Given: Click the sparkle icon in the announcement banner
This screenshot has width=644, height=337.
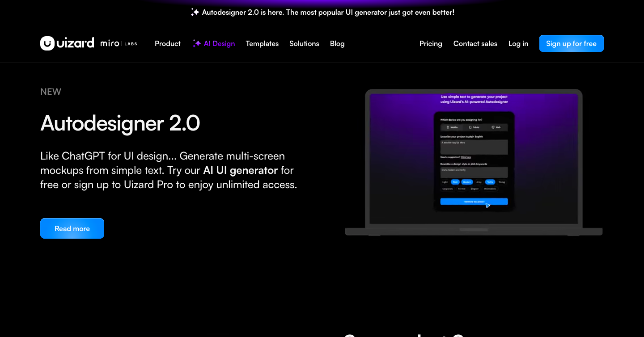Looking at the screenshot, I should tap(195, 12).
